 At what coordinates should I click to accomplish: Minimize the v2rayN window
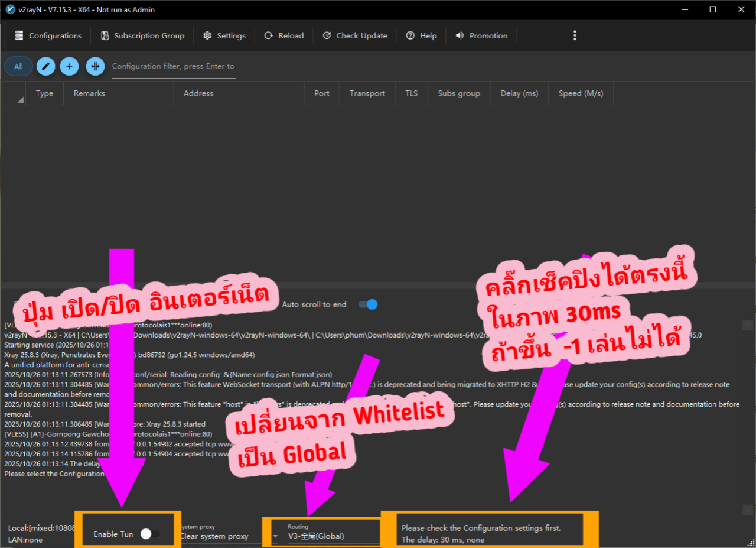coord(685,9)
